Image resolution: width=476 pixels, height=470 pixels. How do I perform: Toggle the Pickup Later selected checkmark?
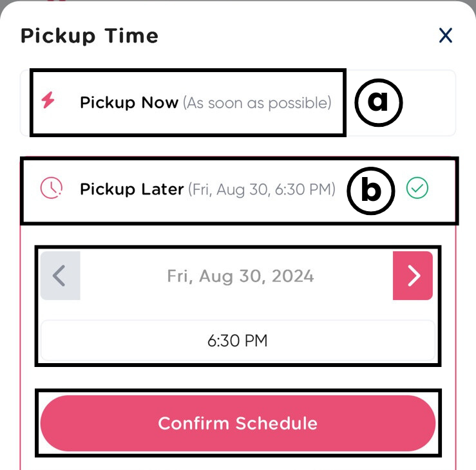click(417, 189)
